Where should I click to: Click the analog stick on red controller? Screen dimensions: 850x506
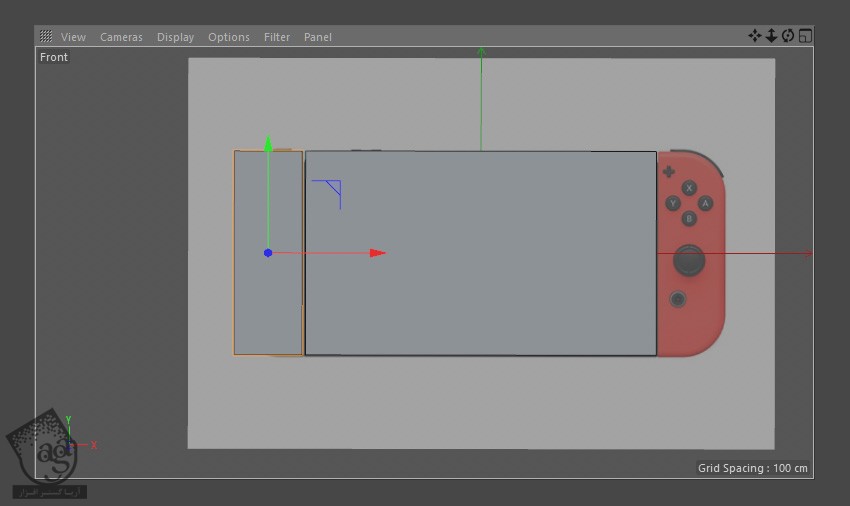point(689,260)
